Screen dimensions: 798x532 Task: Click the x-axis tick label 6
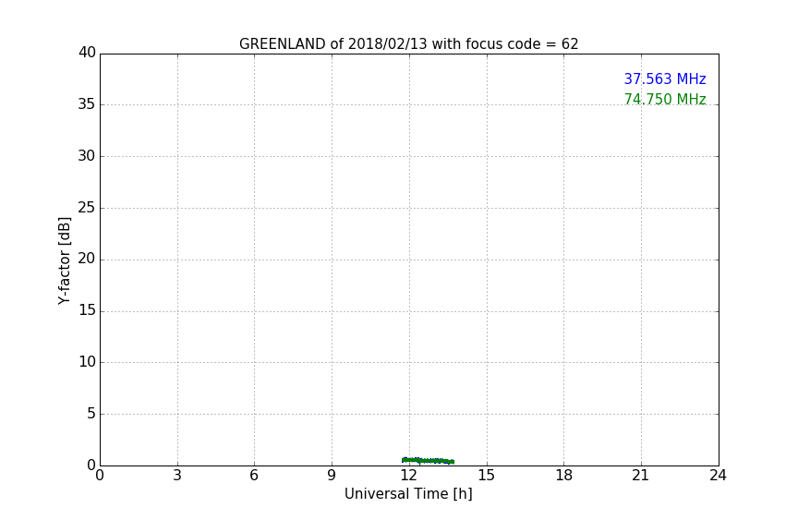(x=254, y=476)
